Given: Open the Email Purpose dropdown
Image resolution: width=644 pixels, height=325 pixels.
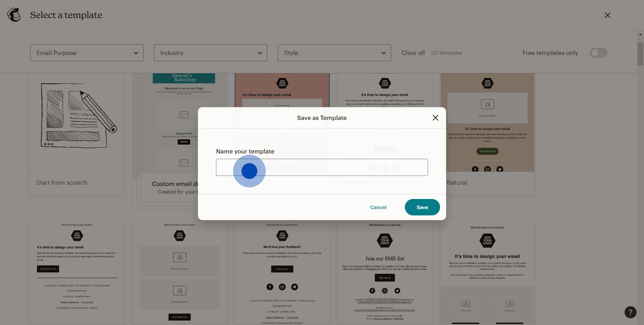Looking at the screenshot, I should [x=87, y=53].
